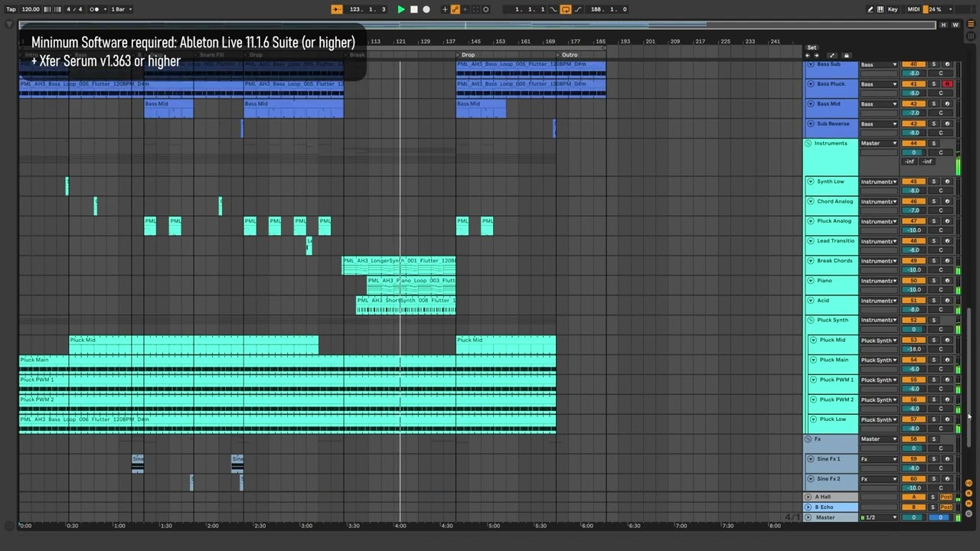The width and height of the screenshot is (980, 551).
Task: Enable Key map mode
Action: click(893, 9)
